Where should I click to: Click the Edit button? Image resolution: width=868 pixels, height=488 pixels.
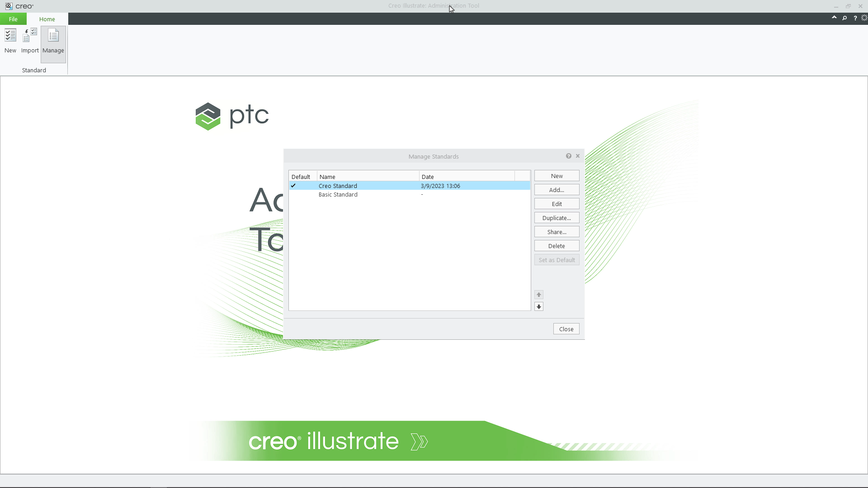click(x=557, y=204)
